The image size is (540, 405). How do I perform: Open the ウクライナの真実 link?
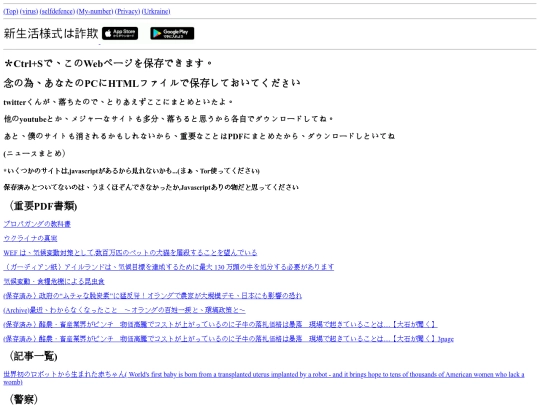point(30,238)
